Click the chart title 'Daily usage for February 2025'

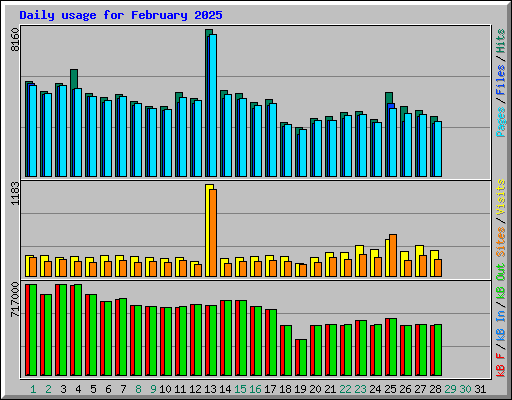[121, 15]
